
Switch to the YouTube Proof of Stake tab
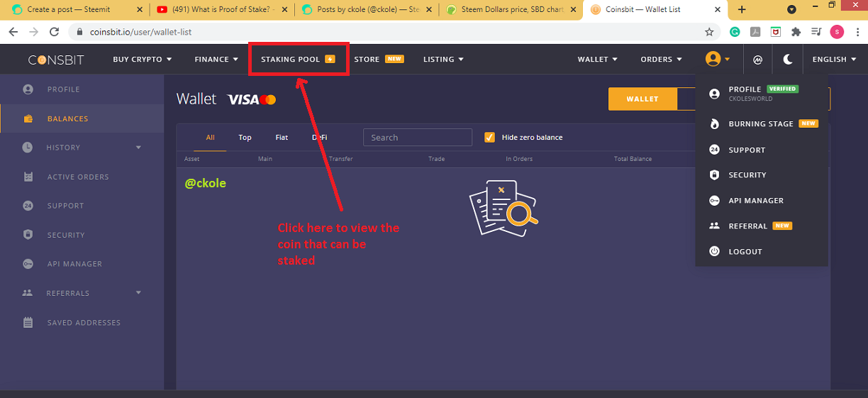pos(221,10)
